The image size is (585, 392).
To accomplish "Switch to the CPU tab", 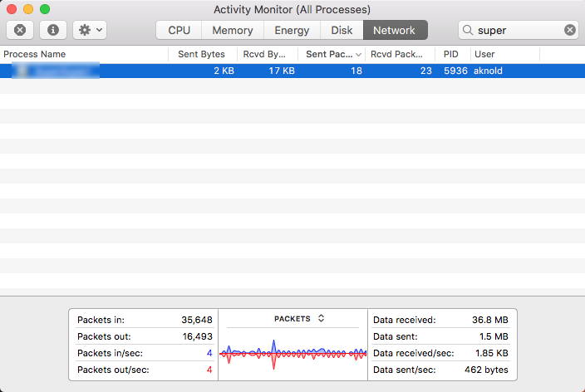I will (x=179, y=30).
